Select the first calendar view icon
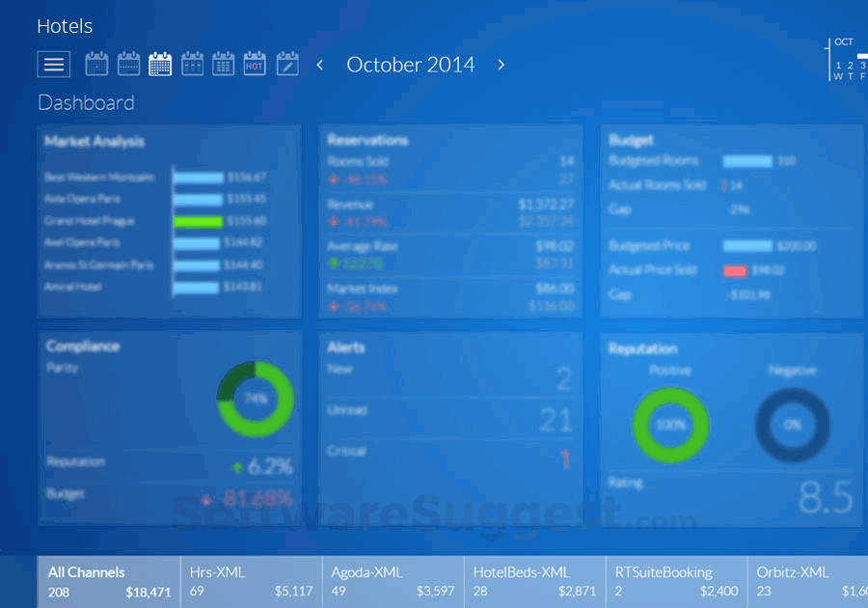The image size is (868, 608). coord(95,64)
